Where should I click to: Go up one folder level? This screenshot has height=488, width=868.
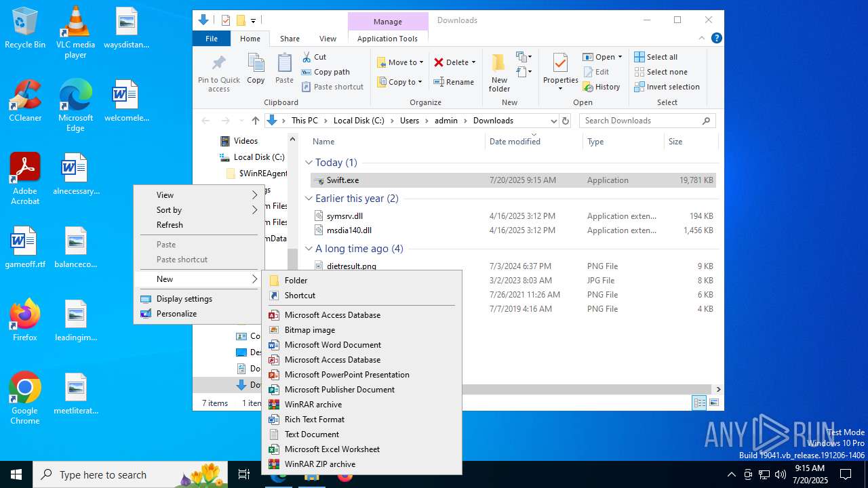tap(255, 121)
